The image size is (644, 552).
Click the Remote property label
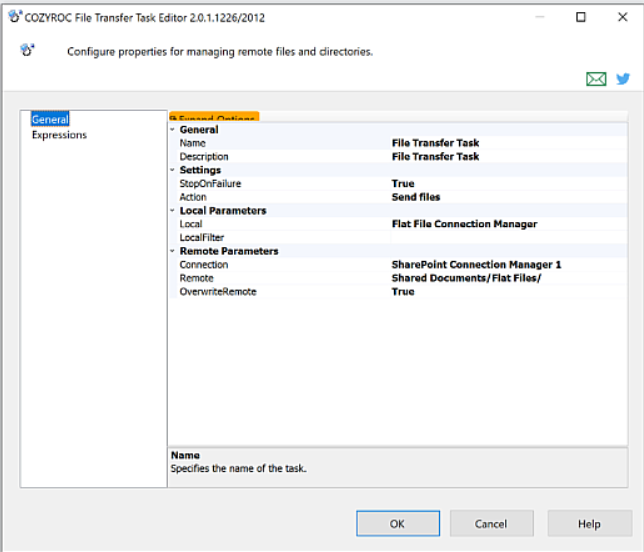pyautogui.click(x=196, y=278)
